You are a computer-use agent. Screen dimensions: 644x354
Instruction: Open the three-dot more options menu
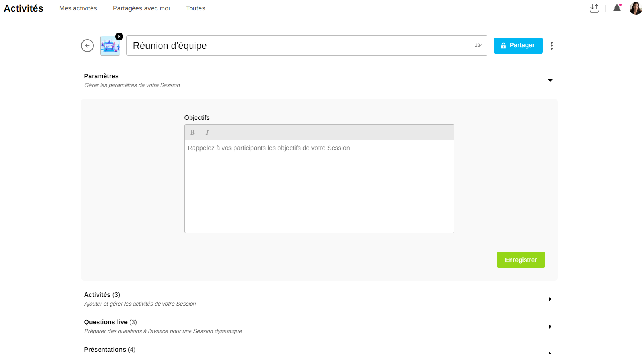(551, 46)
